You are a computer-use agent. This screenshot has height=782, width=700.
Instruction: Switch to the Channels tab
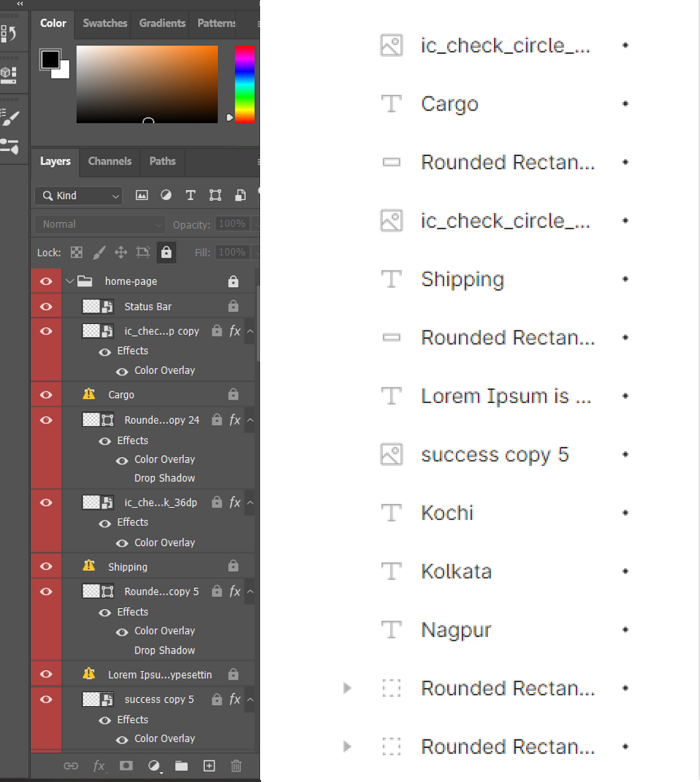[109, 161]
